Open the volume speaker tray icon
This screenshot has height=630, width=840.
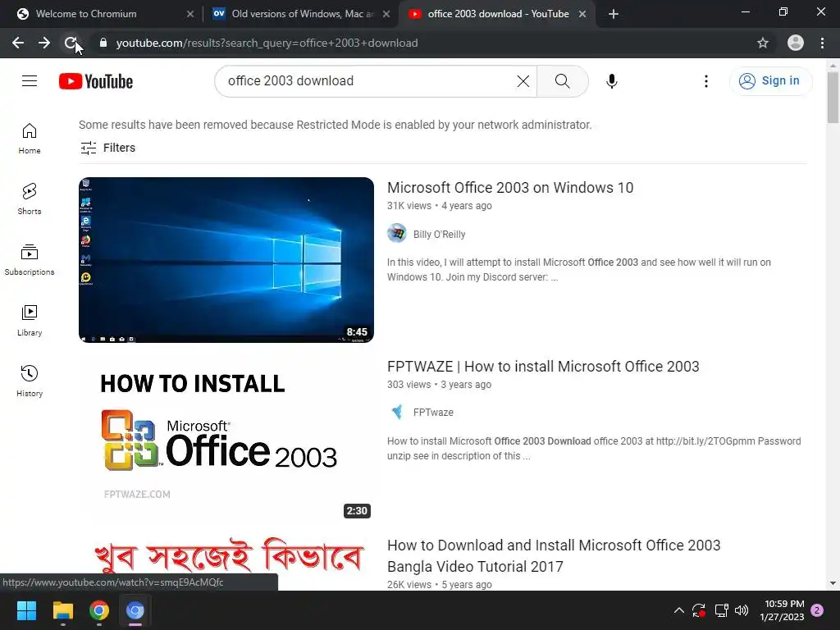742,610
